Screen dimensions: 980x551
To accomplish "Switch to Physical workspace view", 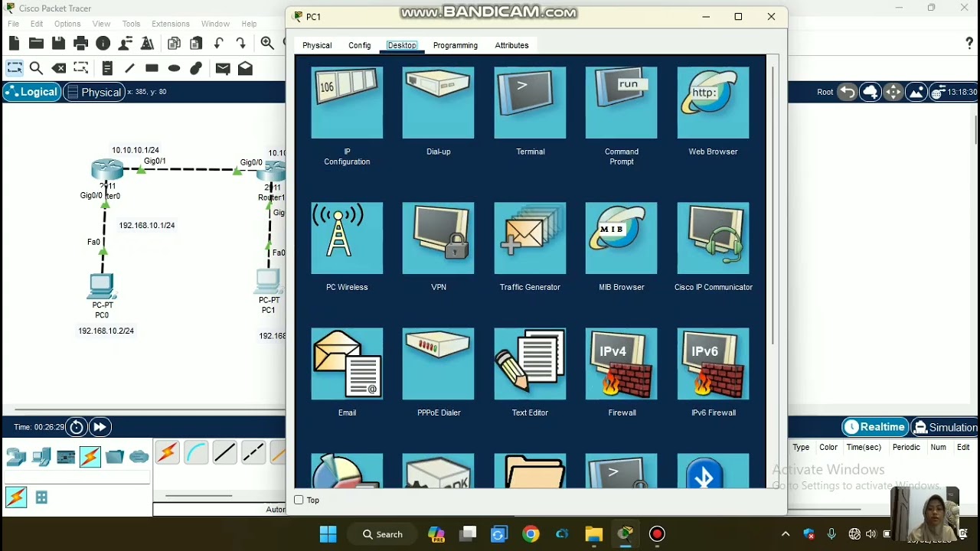I will pyautogui.click(x=93, y=92).
